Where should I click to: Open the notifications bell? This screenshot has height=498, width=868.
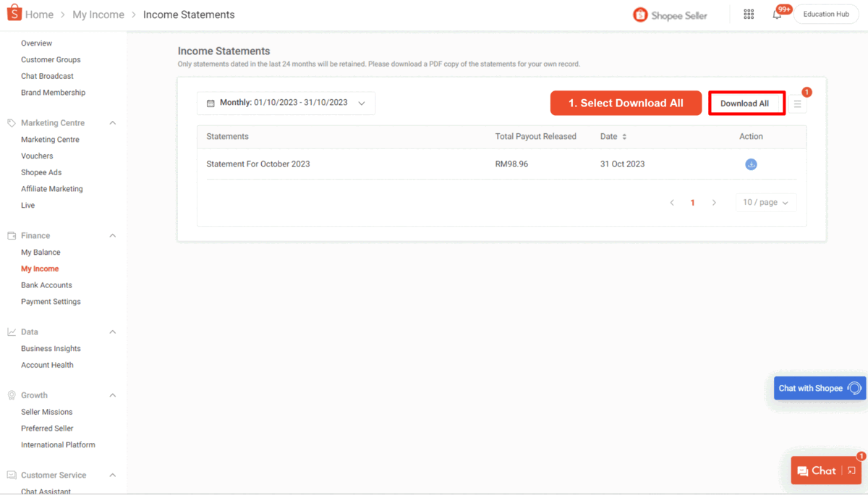[x=777, y=14]
